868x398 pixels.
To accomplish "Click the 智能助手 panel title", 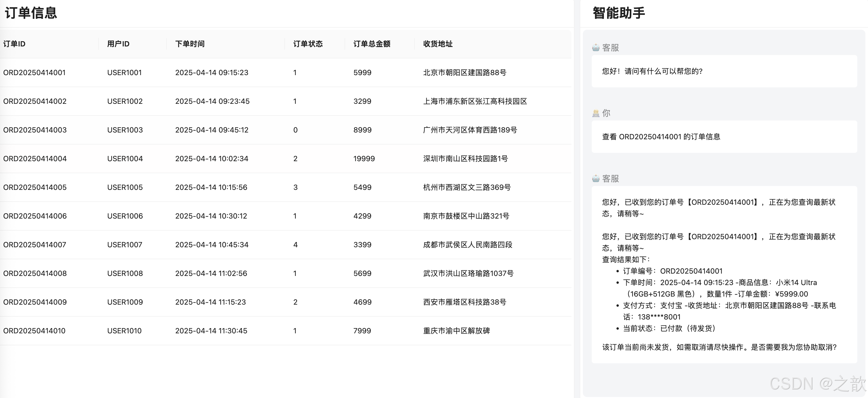I will click(x=618, y=13).
